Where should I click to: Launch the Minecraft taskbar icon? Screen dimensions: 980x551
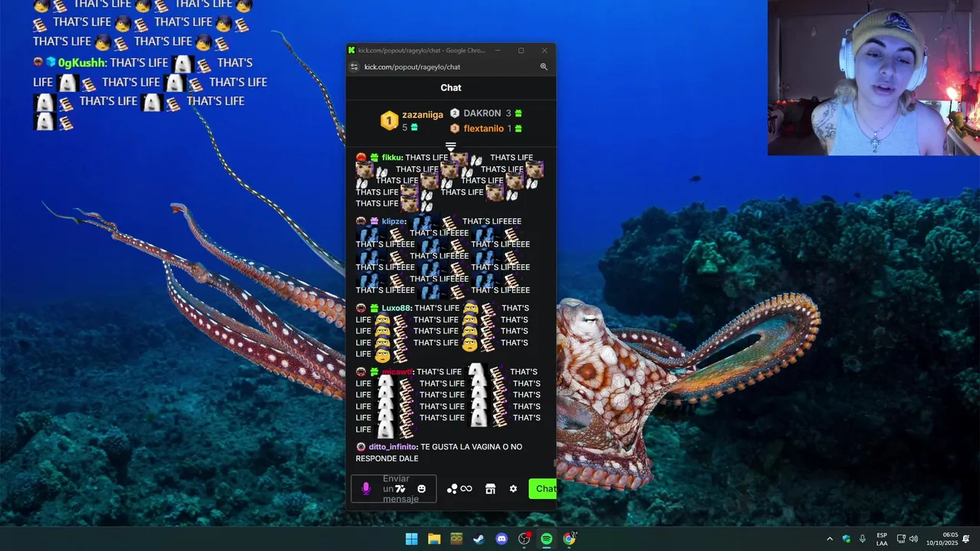[456, 539]
